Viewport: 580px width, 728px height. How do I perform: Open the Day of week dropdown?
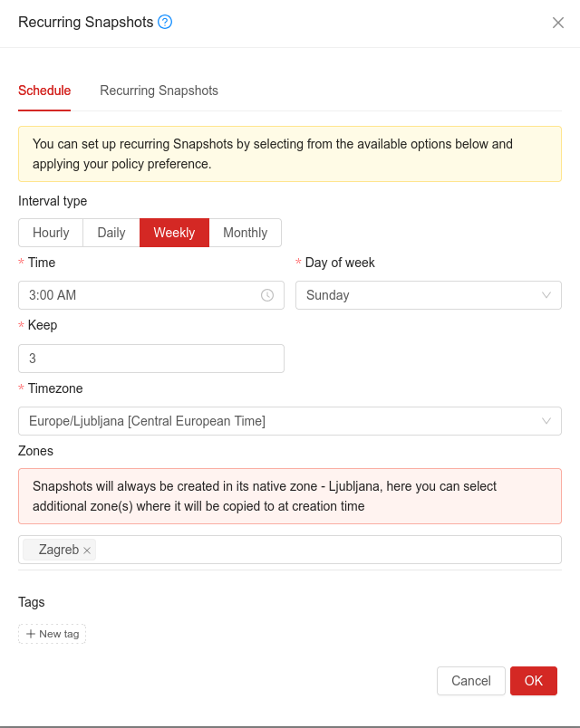point(428,295)
